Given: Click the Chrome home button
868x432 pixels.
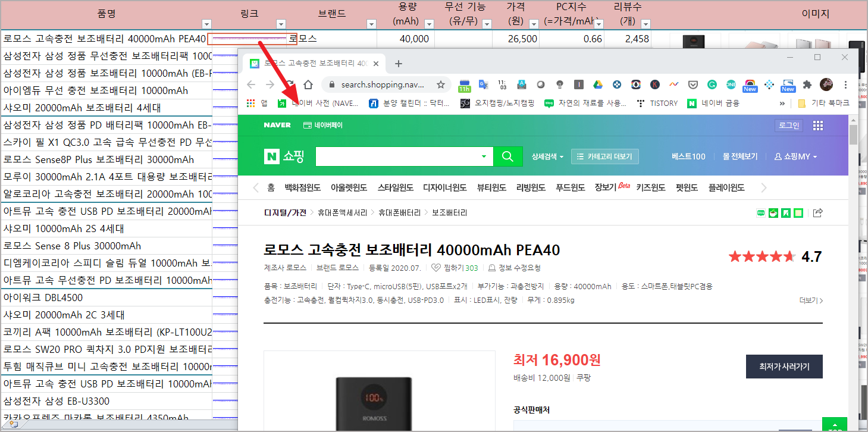Looking at the screenshot, I should (x=308, y=84).
